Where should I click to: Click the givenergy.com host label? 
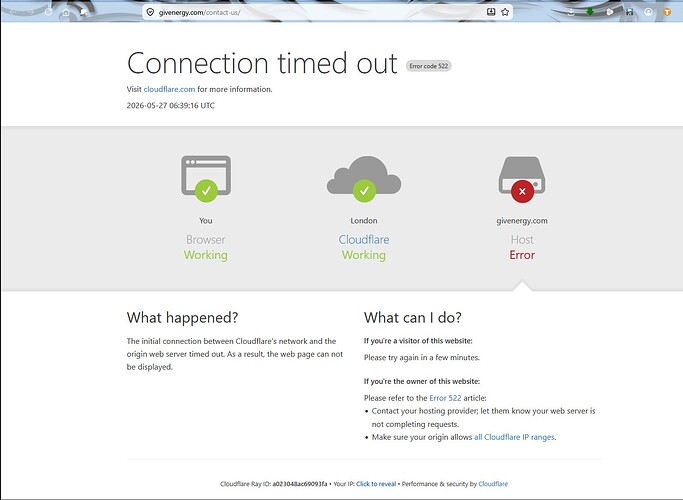522,221
